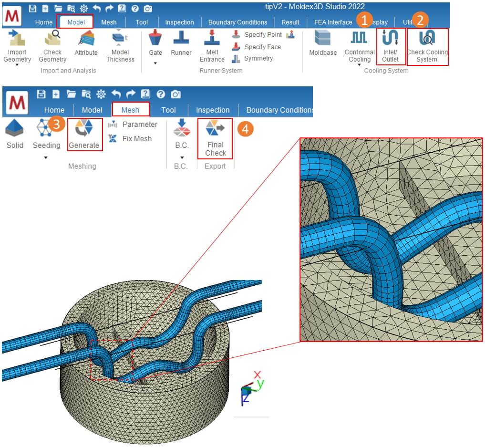Click the Moldex3D M logo in tipV2 window
This screenshot has width=485, height=448.
click(x=12, y=16)
